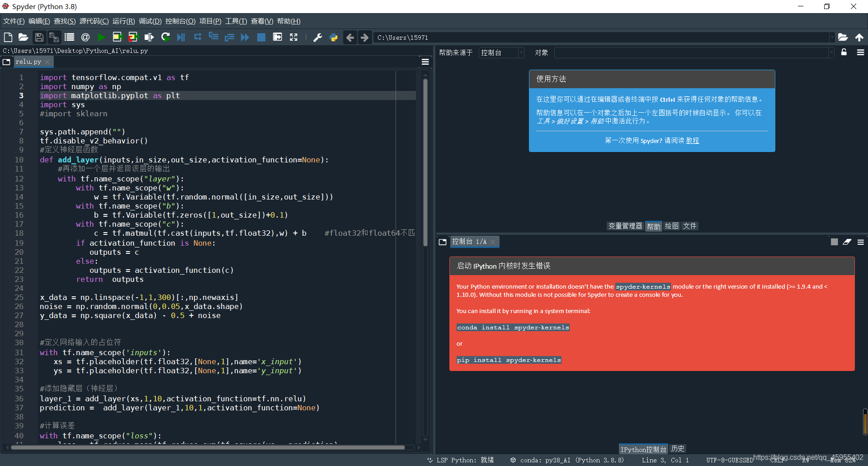
Task: Select the Run current cell icon
Action: [x=118, y=37]
